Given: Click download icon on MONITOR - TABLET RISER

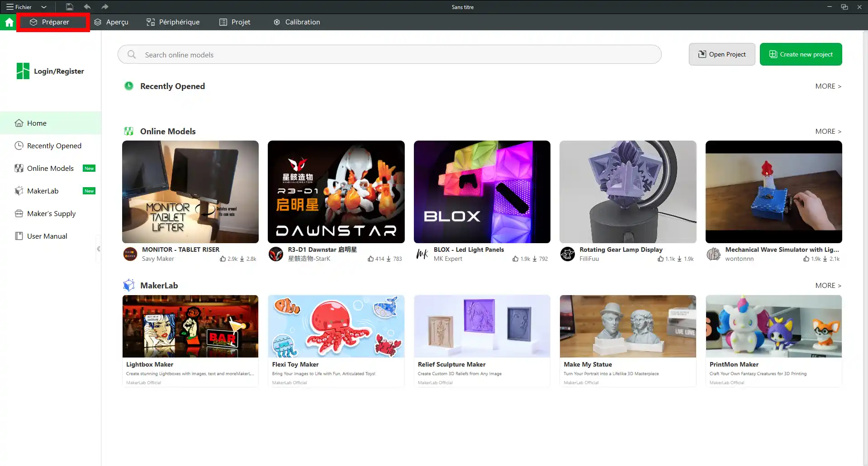Looking at the screenshot, I should [242, 259].
